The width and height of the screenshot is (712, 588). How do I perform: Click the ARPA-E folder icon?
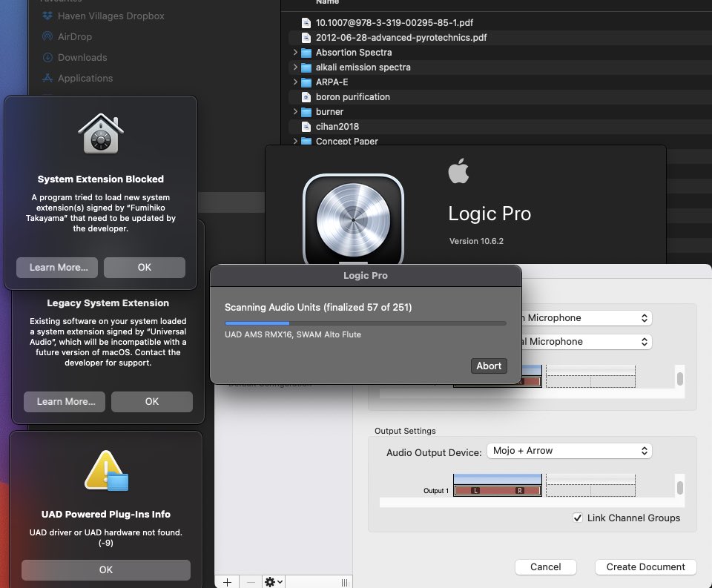[x=306, y=82]
